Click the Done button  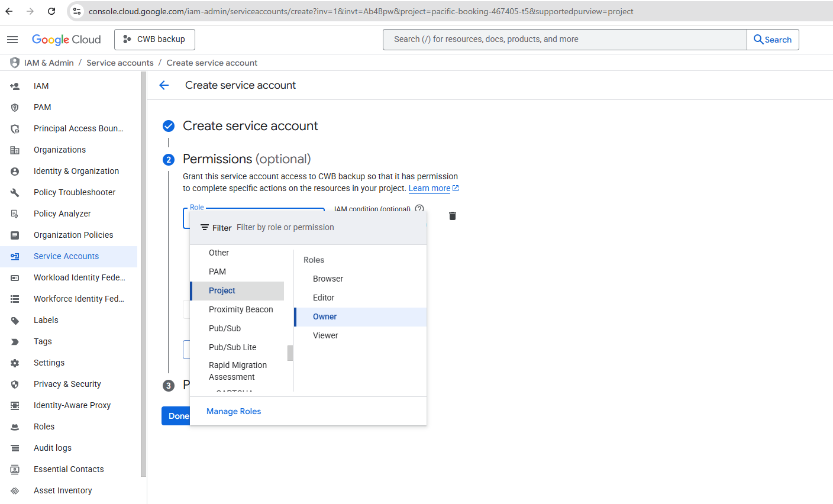(176, 416)
